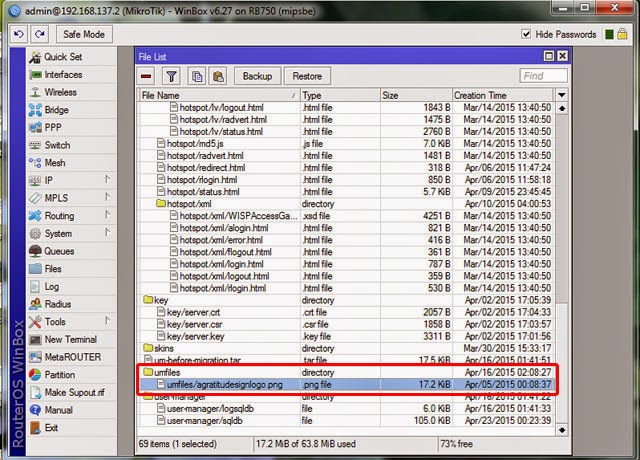Select key/server.key file
This screenshot has width=640, height=460.
click(346, 336)
